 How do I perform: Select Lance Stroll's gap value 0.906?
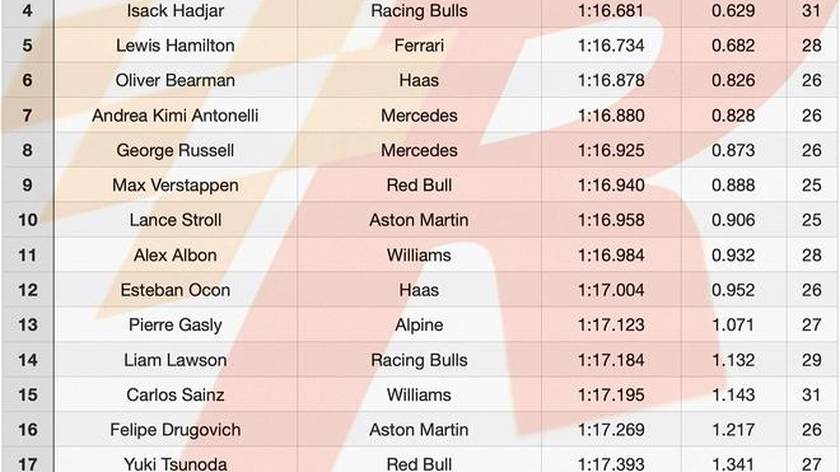(x=733, y=220)
